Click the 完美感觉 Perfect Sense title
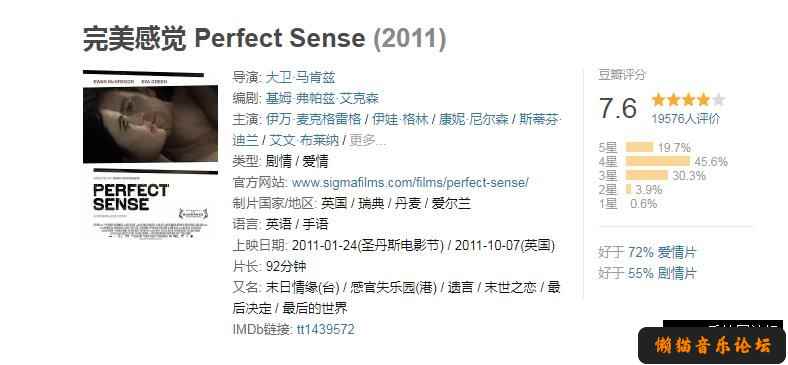The height and width of the screenshot is (365, 788). point(224,39)
